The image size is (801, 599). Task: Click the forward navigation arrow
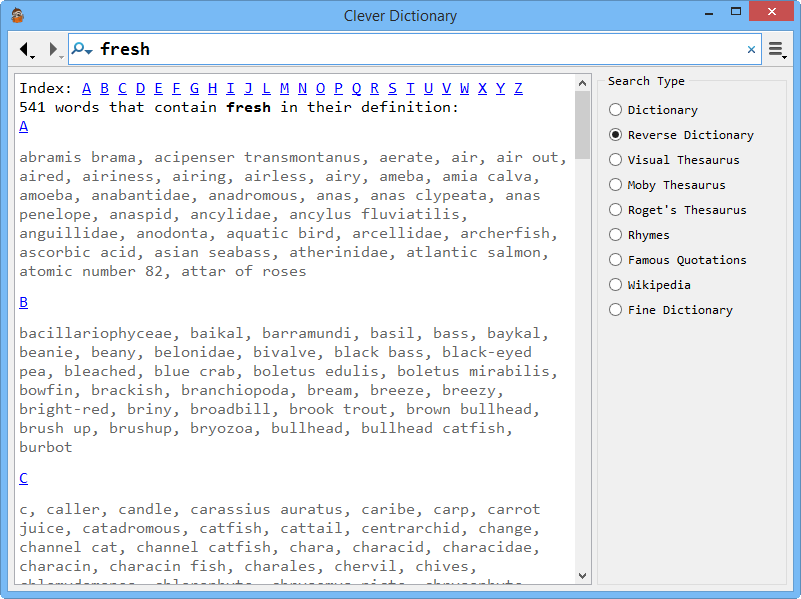pos(53,49)
